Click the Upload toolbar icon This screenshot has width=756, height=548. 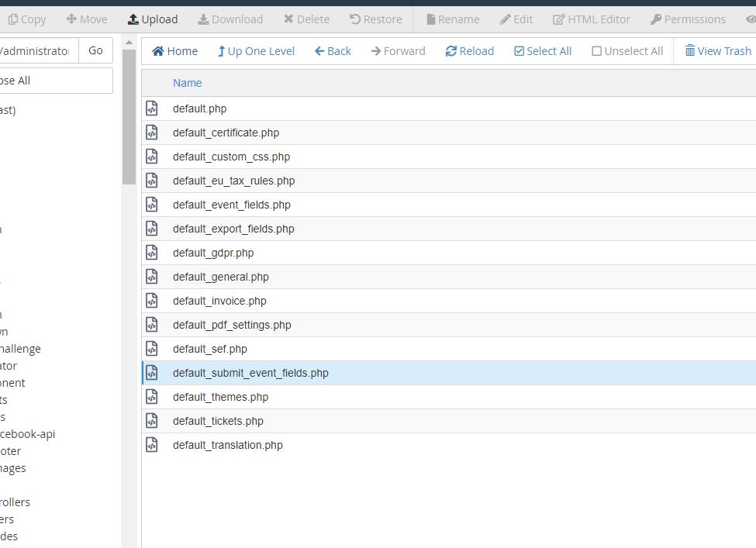click(x=133, y=19)
